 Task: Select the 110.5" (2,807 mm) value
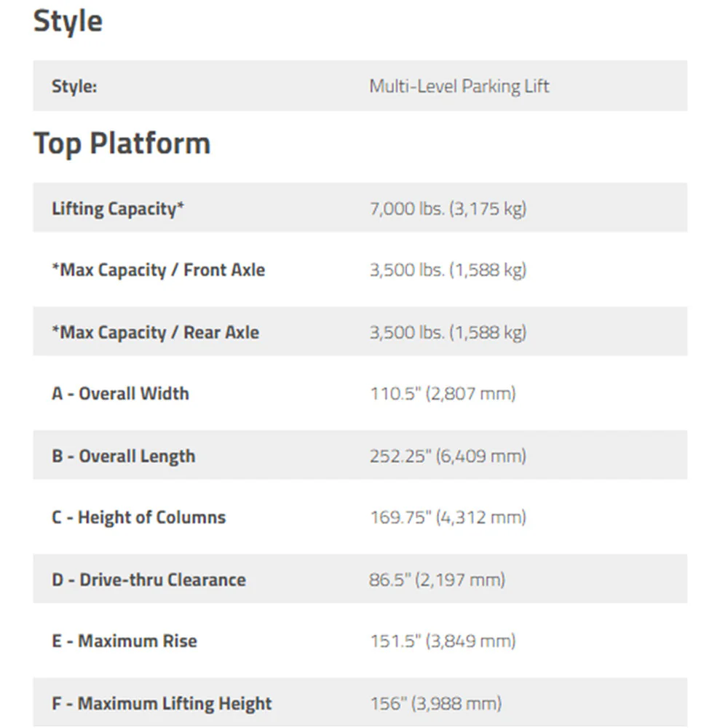pos(443,394)
